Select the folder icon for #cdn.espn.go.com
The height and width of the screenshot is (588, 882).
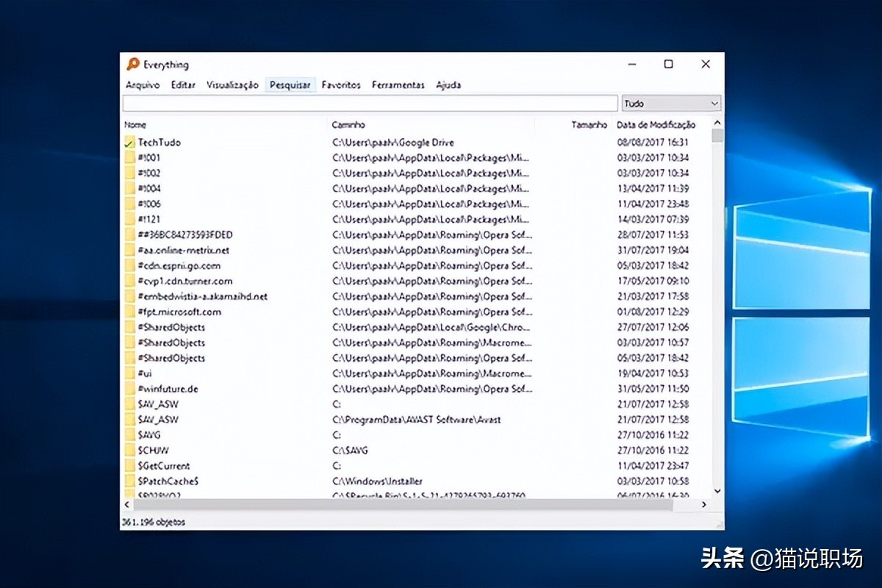tap(129, 266)
